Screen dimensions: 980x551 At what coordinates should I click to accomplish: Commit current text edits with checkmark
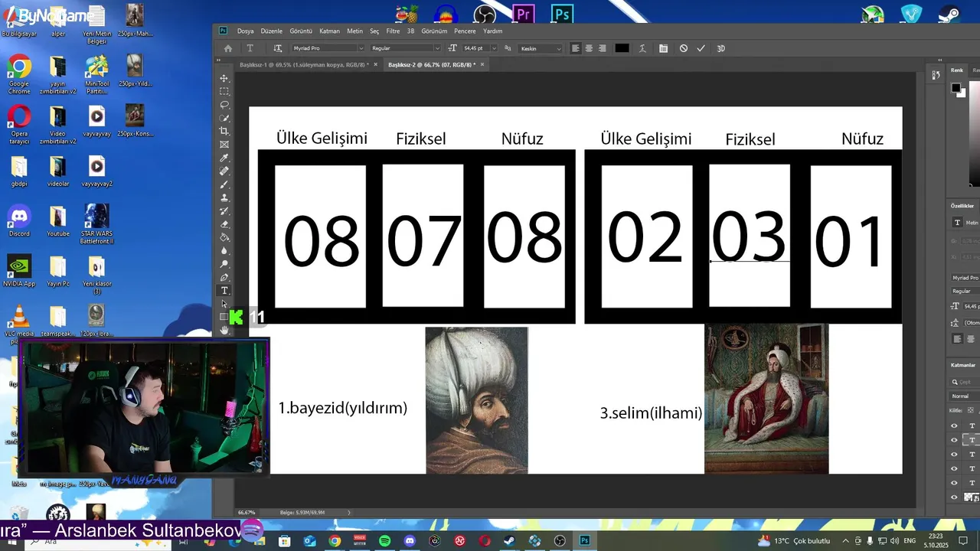701,48
